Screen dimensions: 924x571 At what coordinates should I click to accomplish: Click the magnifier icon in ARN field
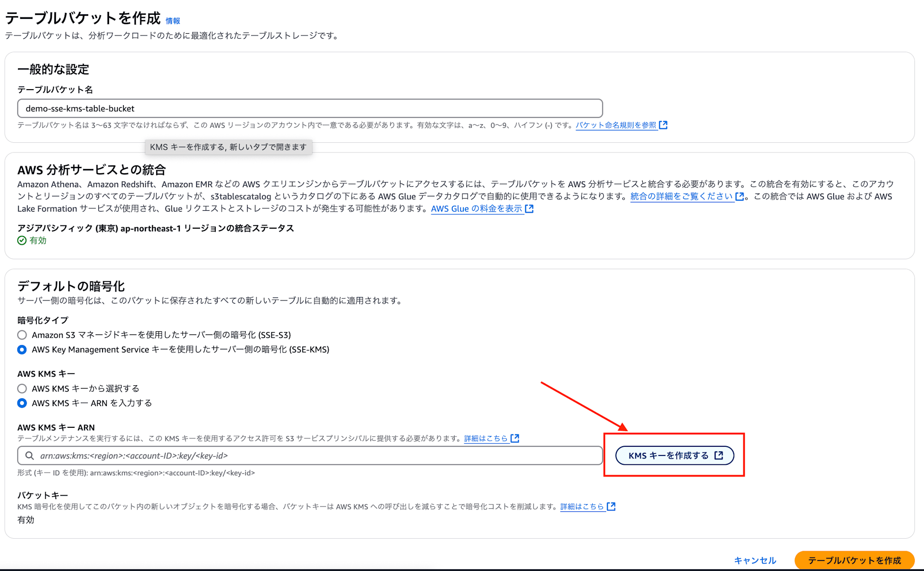point(30,456)
